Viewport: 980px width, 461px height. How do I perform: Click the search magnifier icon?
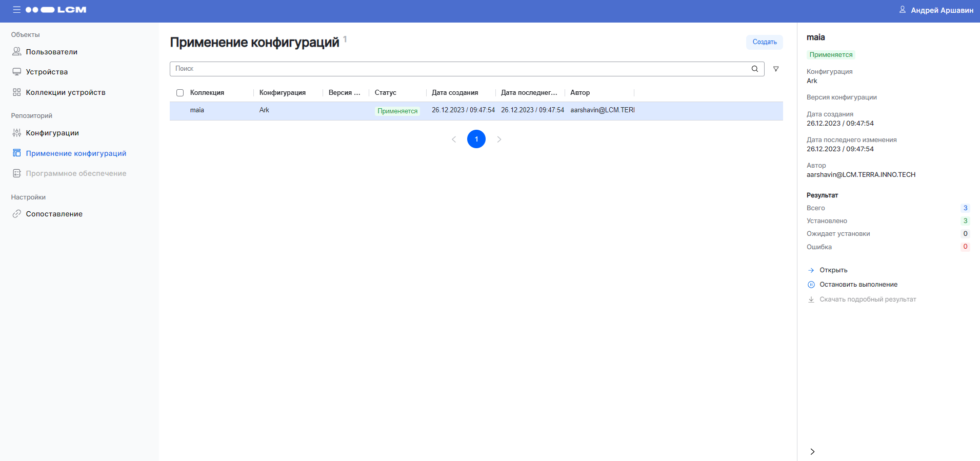click(x=754, y=69)
